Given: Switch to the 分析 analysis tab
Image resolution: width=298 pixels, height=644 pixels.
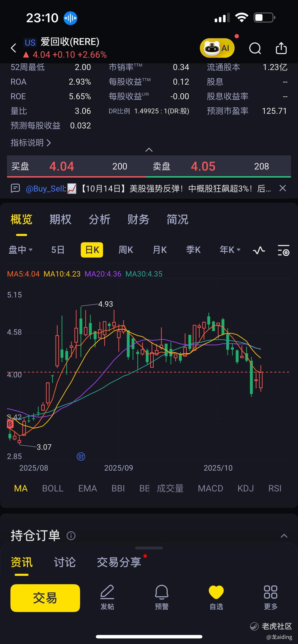Looking at the screenshot, I should (100, 220).
